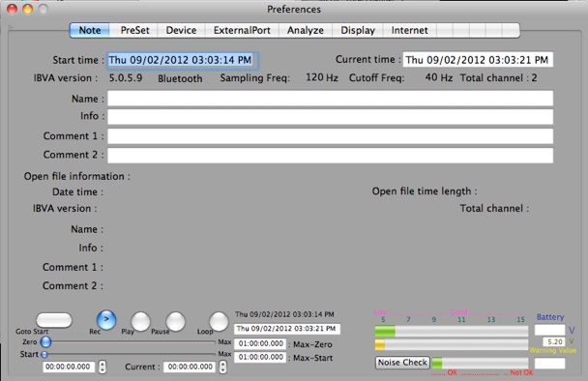Click the yellow warning level bar
588x381 pixels.
(x=452, y=344)
